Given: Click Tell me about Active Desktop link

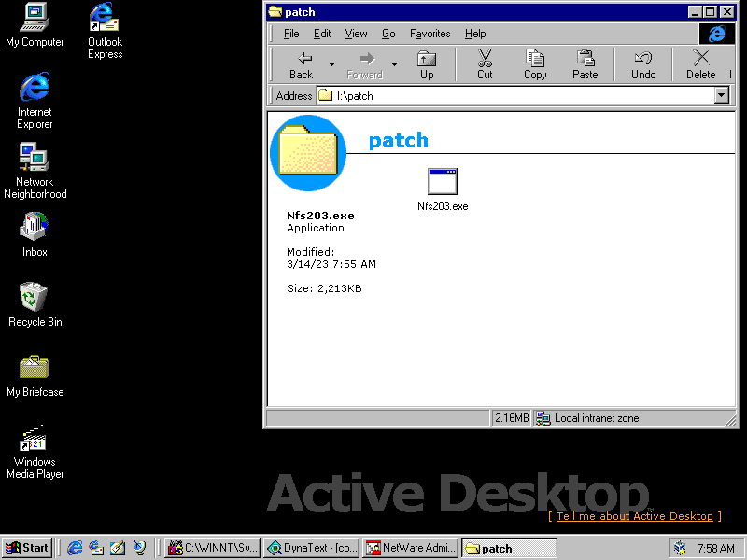Looking at the screenshot, I should [x=635, y=516].
